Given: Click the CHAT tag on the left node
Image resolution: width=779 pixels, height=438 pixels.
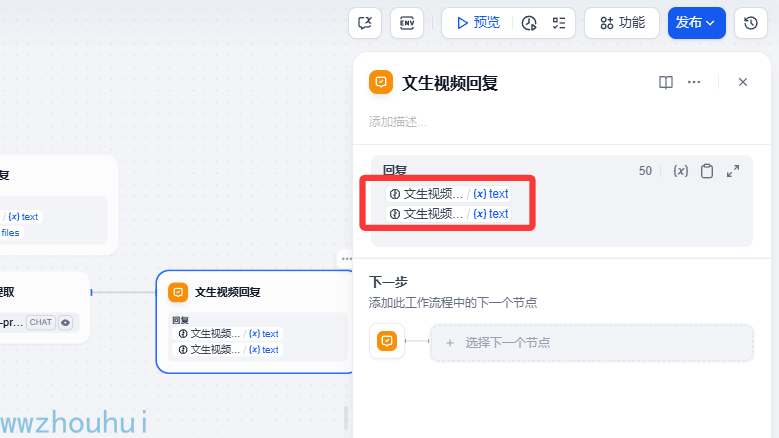Looking at the screenshot, I should coord(41,322).
